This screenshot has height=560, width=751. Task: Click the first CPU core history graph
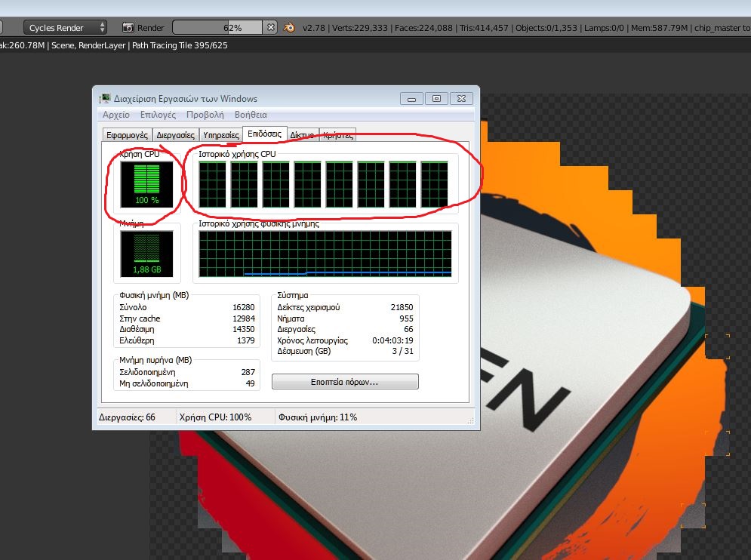[212, 184]
